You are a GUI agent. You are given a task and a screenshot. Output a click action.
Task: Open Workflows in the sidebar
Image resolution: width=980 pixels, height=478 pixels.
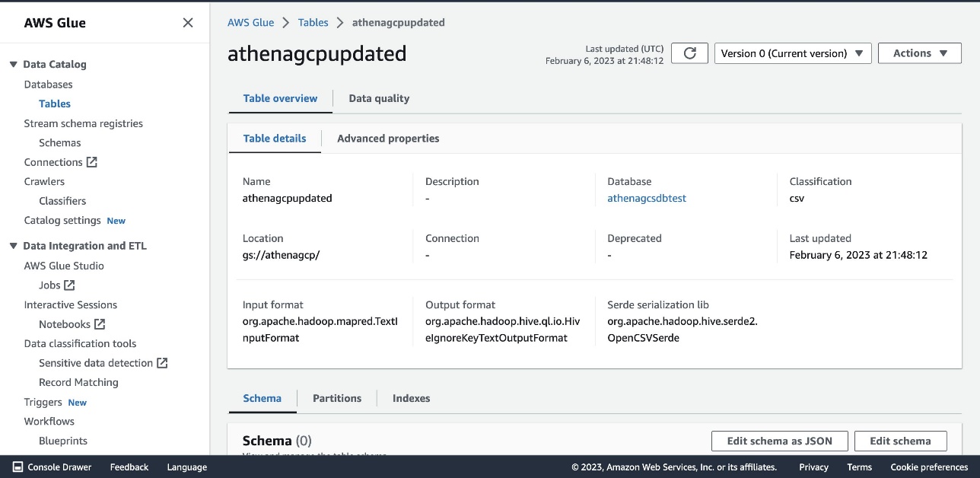click(x=49, y=421)
